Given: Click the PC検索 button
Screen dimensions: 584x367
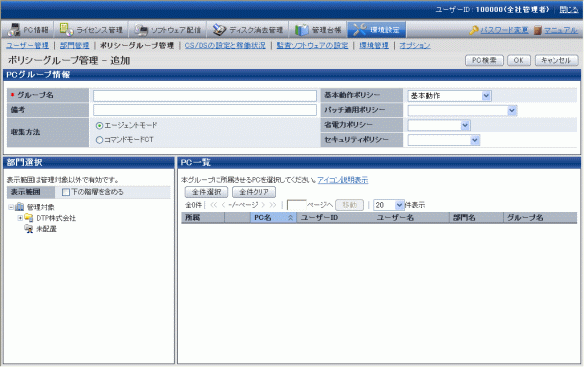Looking at the screenshot, I should (484, 60).
